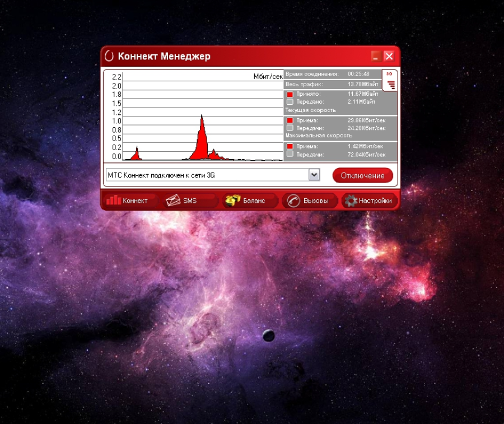Click the 'Отключение' disconnect button
The image size is (504, 424).
362,175
